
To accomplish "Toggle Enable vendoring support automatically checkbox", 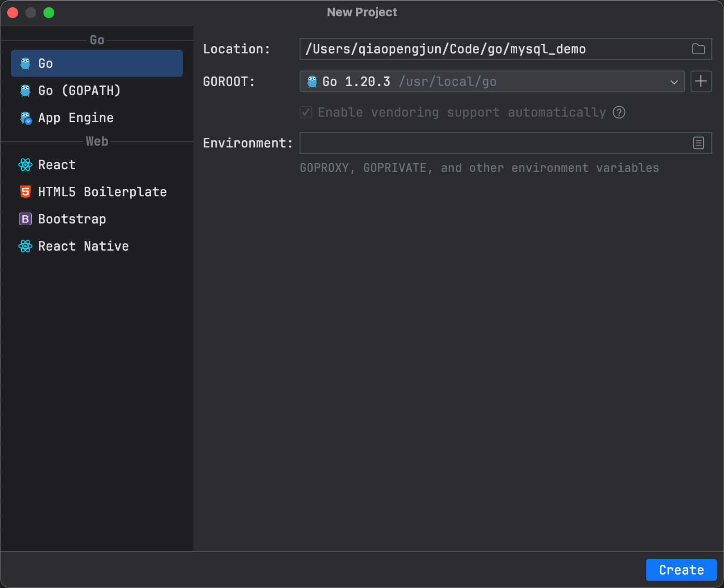I will [306, 112].
